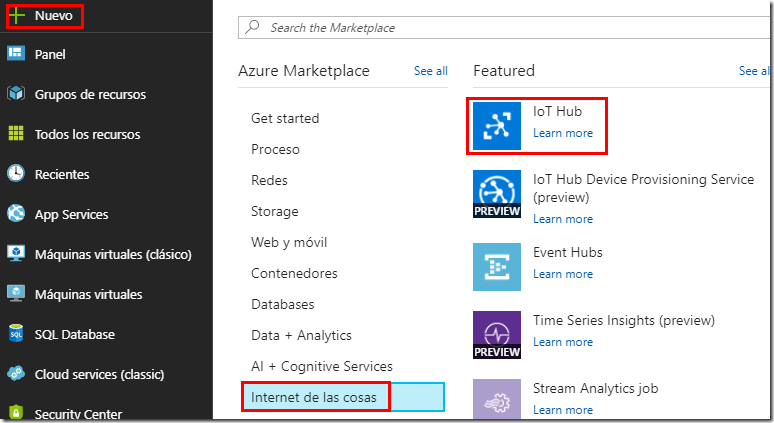The height and width of the screenshot is (423, 774).
Task: Open Grupos de recursos
Action: click(x=90, y=94)
